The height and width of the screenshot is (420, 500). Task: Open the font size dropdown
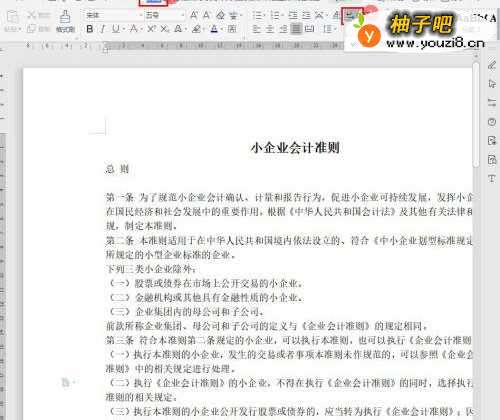click(164, 15)
